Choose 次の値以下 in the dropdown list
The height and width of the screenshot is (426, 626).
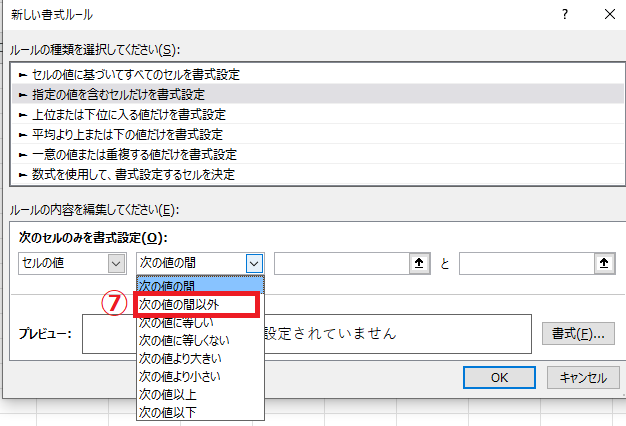pyautogui.click(x=200, y=412)
